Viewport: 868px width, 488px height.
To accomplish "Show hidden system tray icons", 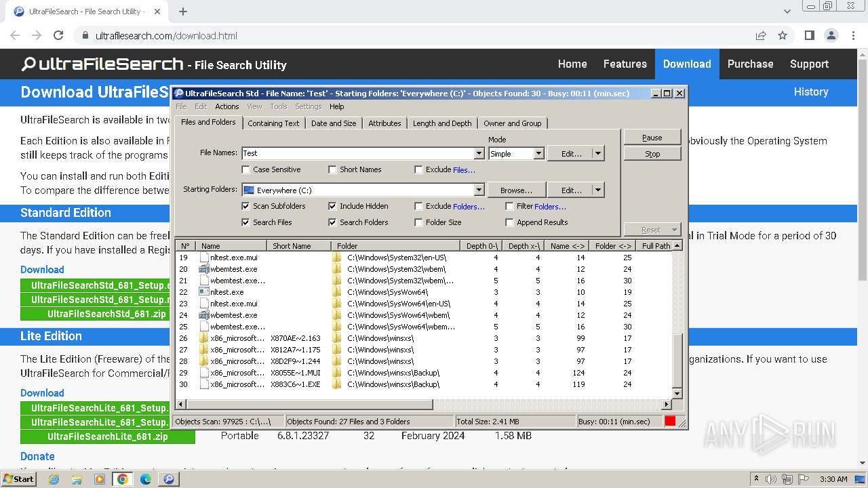I will click(756, 479).
